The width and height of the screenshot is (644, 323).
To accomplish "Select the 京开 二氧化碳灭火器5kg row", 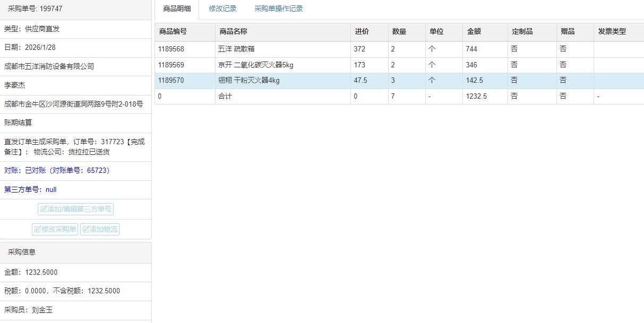I will [x=255, y=65].
